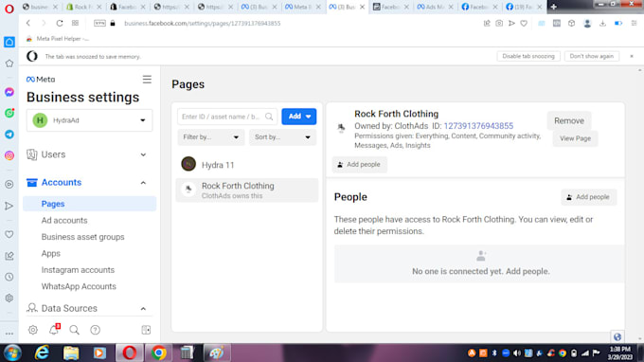This screenshot has width=644, height=362.
Task: Take a snapshot with camera icon
Action: 499,23
